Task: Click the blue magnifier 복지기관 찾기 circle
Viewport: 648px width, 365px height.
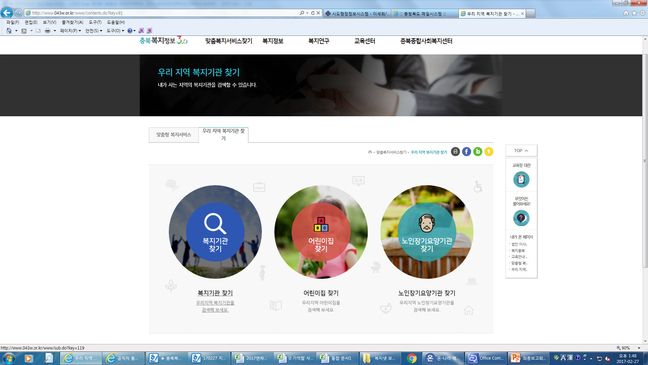Action: (x=215, y=232)
